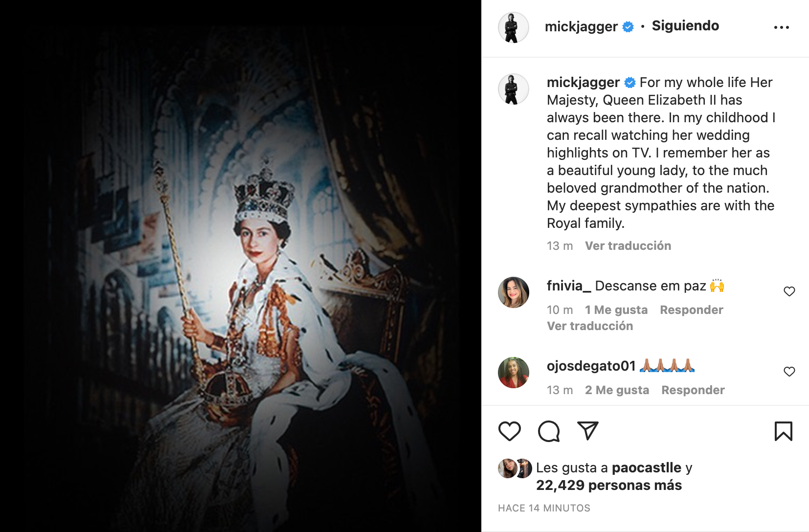Reply to ojosdegato01 comment via Responder
This screenshot has height=532, width=809.
(x=693, y=390)
